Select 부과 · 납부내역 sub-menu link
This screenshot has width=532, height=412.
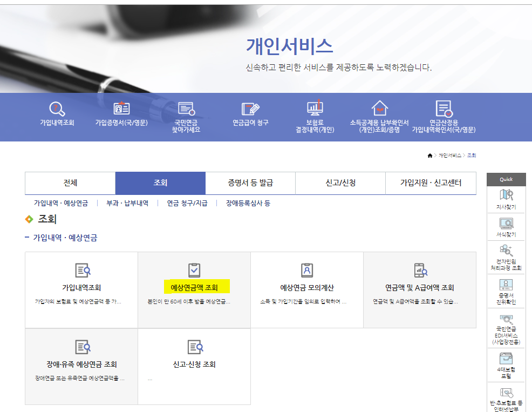(x=127, y=203)
